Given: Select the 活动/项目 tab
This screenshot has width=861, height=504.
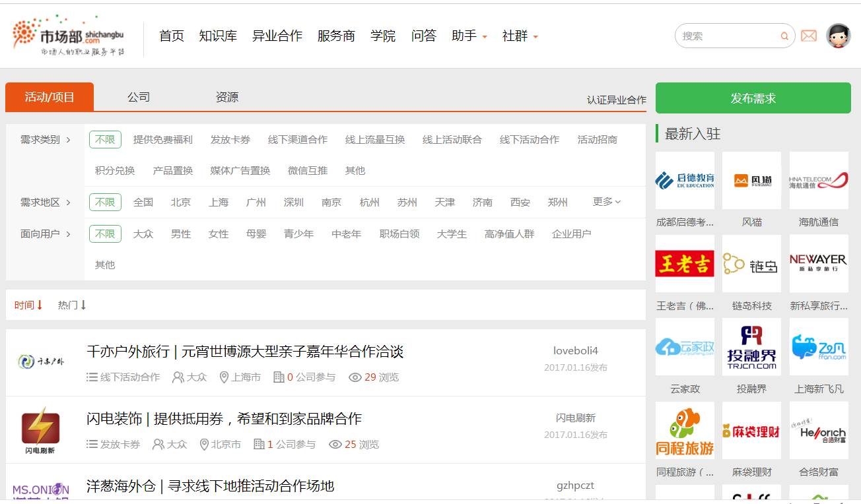Looking at the screenshot, I should [50, 97].
